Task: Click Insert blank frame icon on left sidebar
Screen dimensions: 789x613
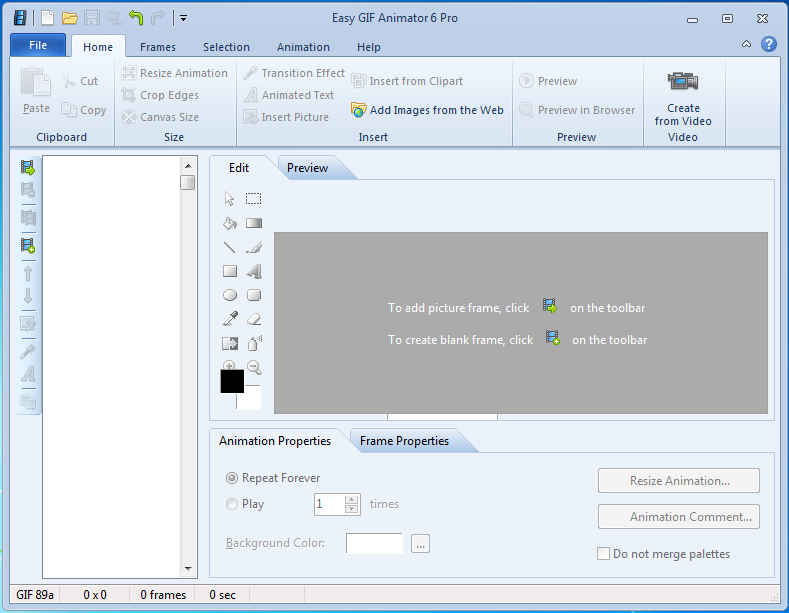Action: (28, 245)
